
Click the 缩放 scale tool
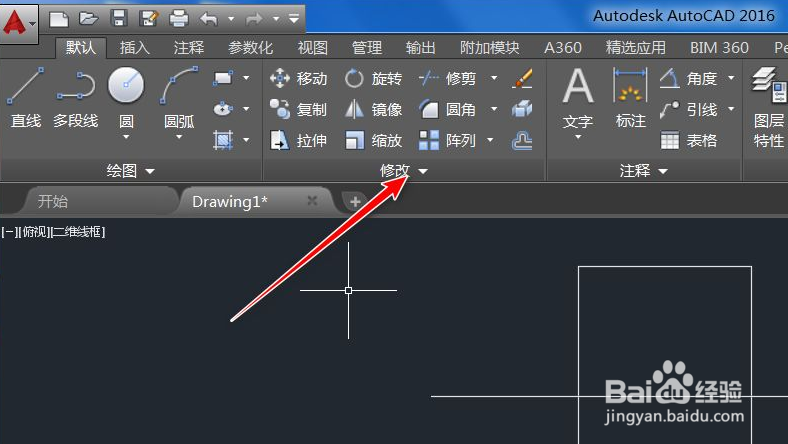(373, 140)
